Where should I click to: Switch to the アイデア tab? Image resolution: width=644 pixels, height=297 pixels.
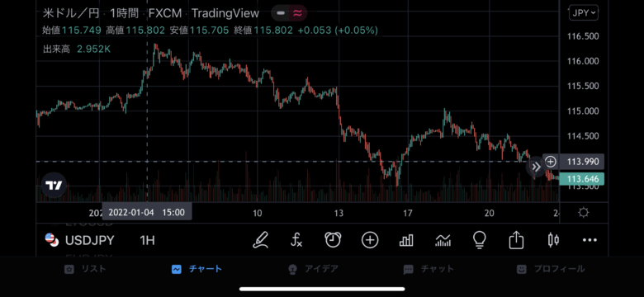[313, 269]
